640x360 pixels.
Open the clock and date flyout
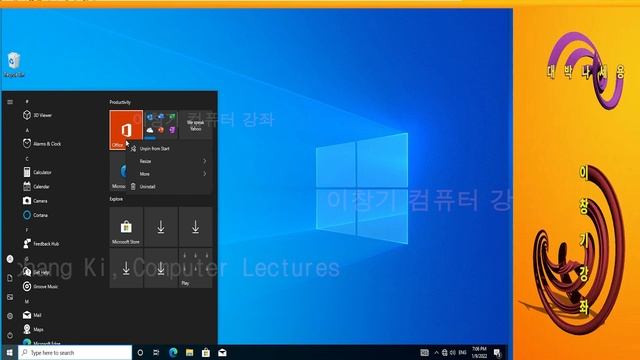pyautogui.click(x=479, y=353)
